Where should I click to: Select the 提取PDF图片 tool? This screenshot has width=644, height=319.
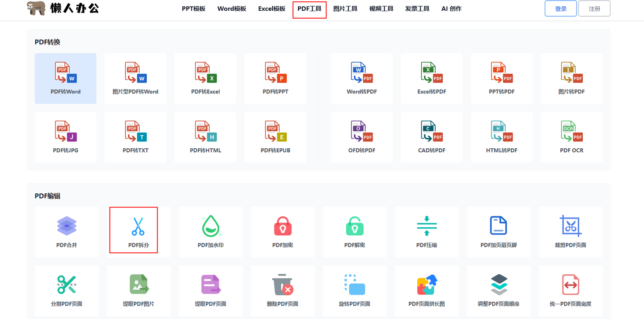(139, 290)
